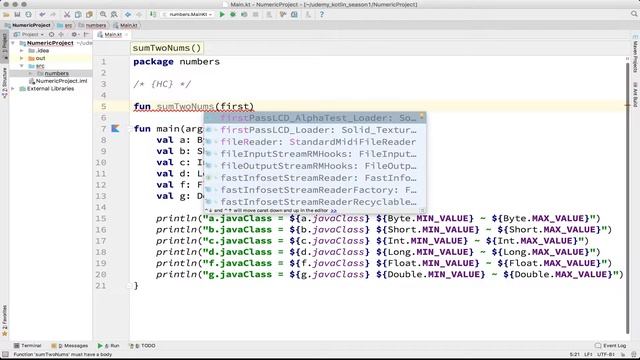640x360 pixels.
Task: Close the Main.kt editor tab
Action: 126,35
